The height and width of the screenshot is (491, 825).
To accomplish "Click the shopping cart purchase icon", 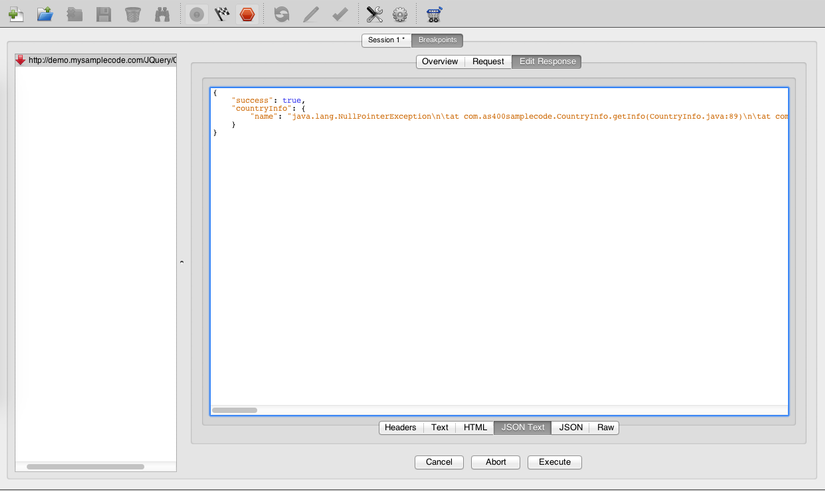I will [433, 14].
